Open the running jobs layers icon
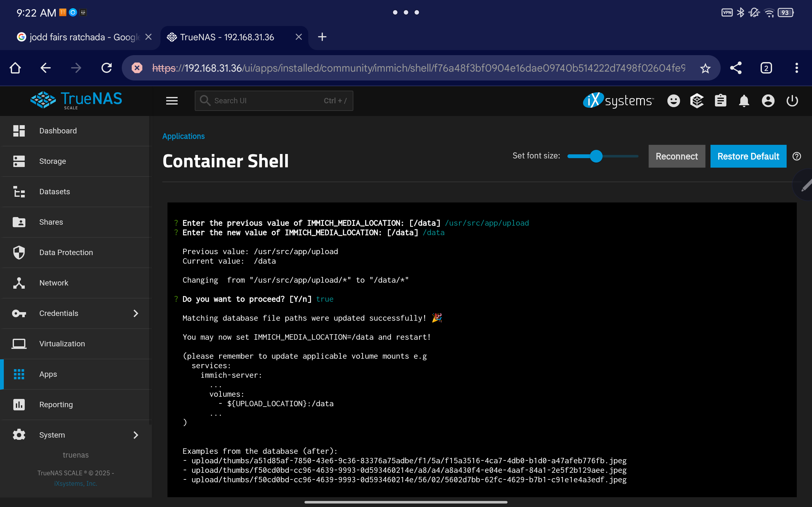 697,100
